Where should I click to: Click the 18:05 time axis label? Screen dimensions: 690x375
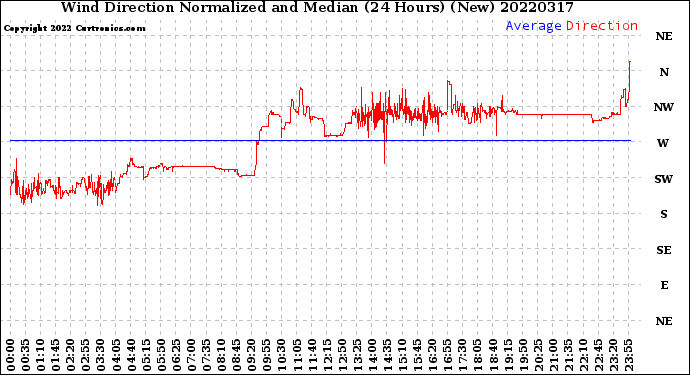(x=477, y=355)
